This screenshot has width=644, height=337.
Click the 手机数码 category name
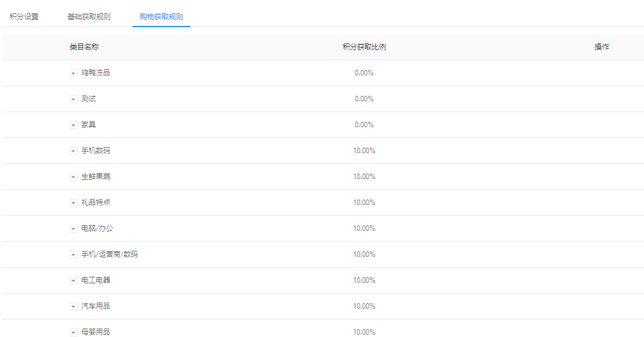(96, 151)
